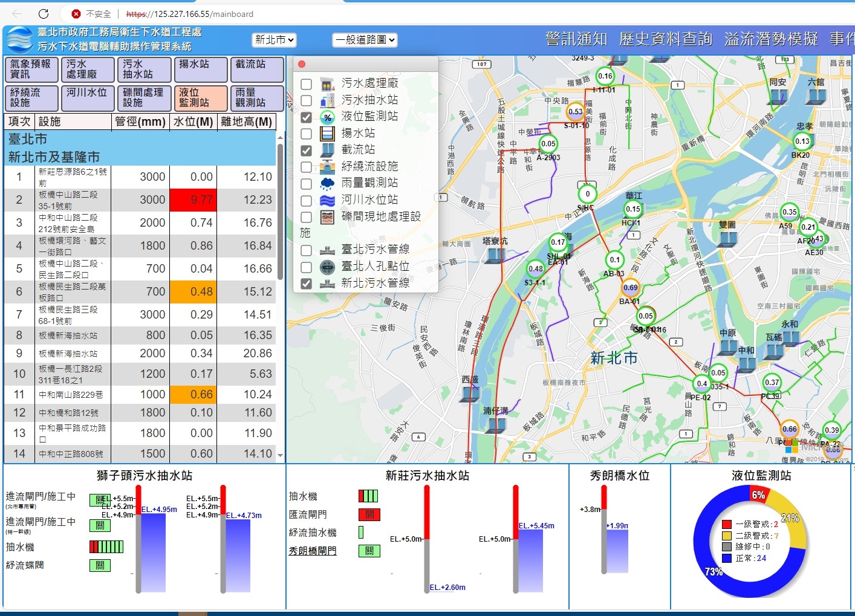
Task: Click the 氣象預報資訊 button
Action: 31,70
